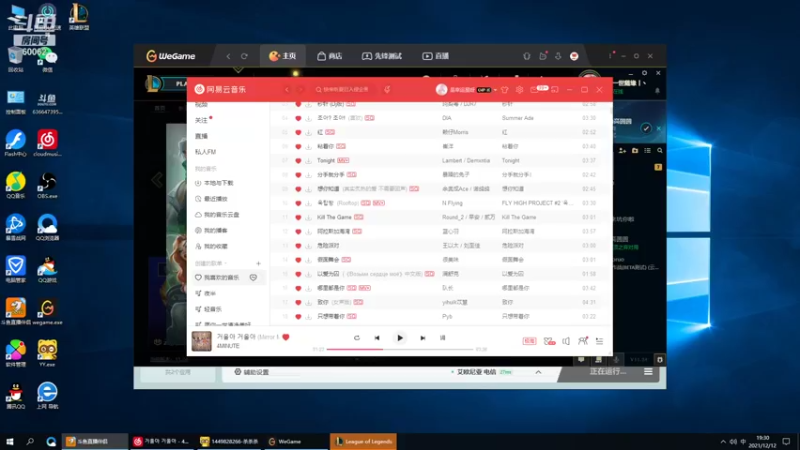Seek within the red playback progress bar

point(399,349)
